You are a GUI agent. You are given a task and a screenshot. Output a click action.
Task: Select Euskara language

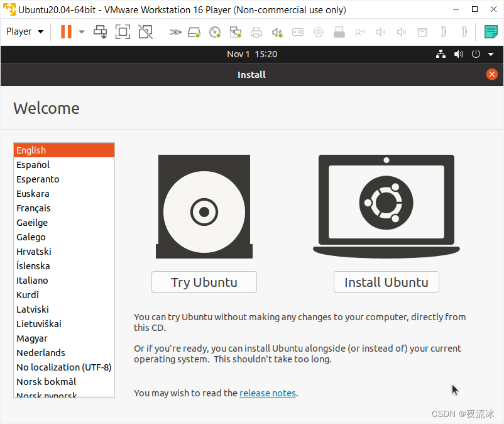tap(64, 194)
